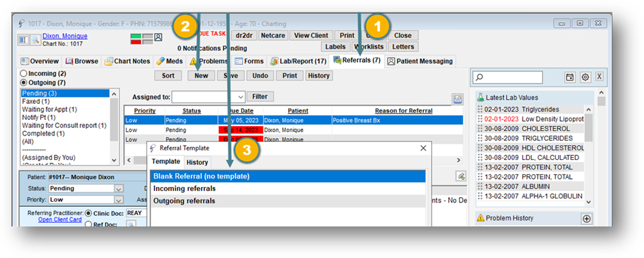
Task: Select the Incoming (2) radio button
Action: (x=24, y=74)
